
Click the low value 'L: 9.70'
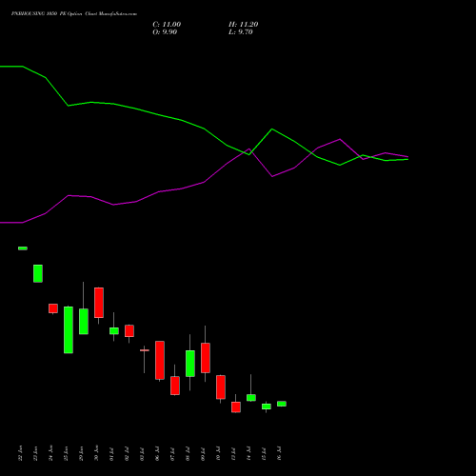coord(241,32)
